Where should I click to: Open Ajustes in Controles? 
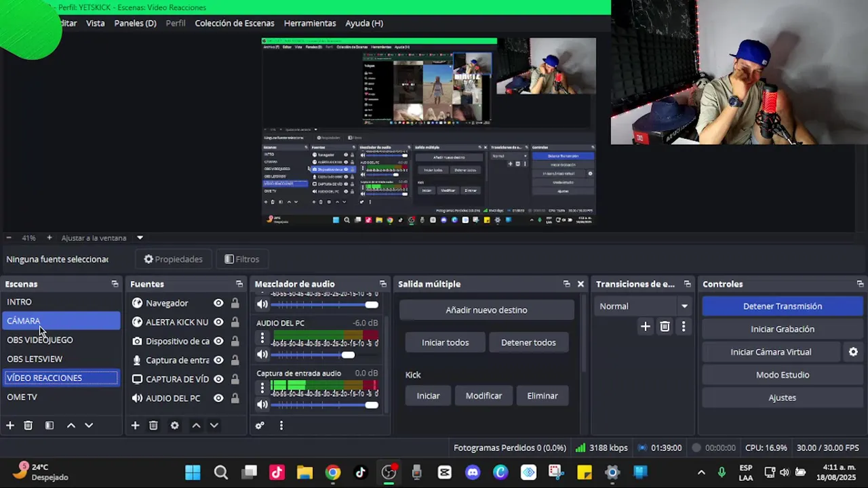(x=783, y=398)
